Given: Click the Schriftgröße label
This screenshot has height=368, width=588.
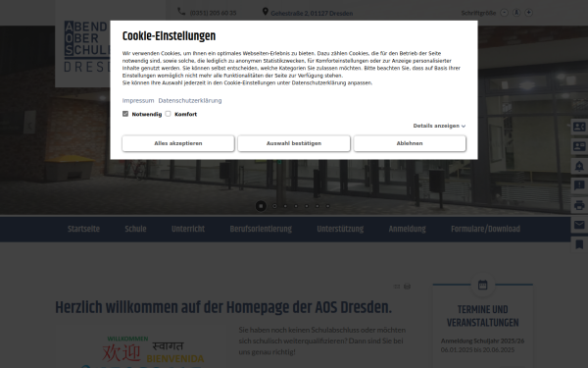Looking at the screenshot, I should pos(478,13).
